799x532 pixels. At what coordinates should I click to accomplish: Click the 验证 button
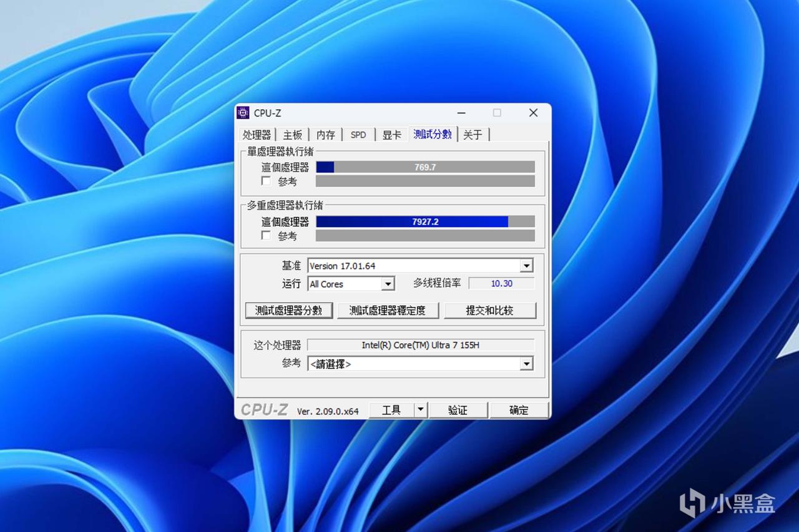458,410
